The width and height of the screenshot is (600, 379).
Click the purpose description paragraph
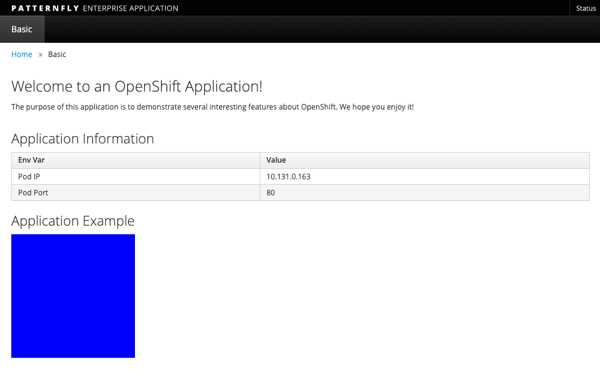(212, 107)
